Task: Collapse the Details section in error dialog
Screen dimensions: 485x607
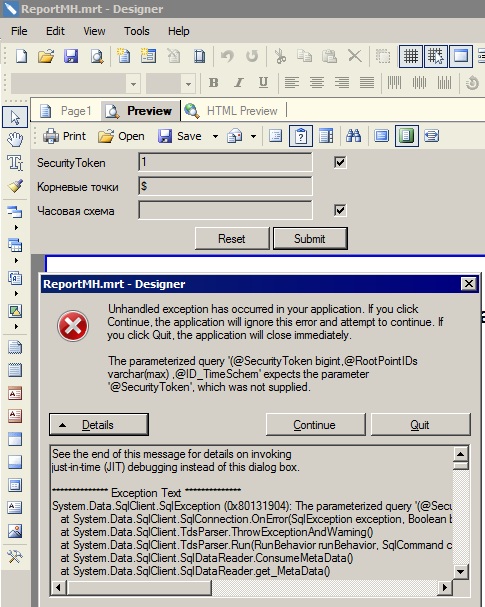Action: 99,425
